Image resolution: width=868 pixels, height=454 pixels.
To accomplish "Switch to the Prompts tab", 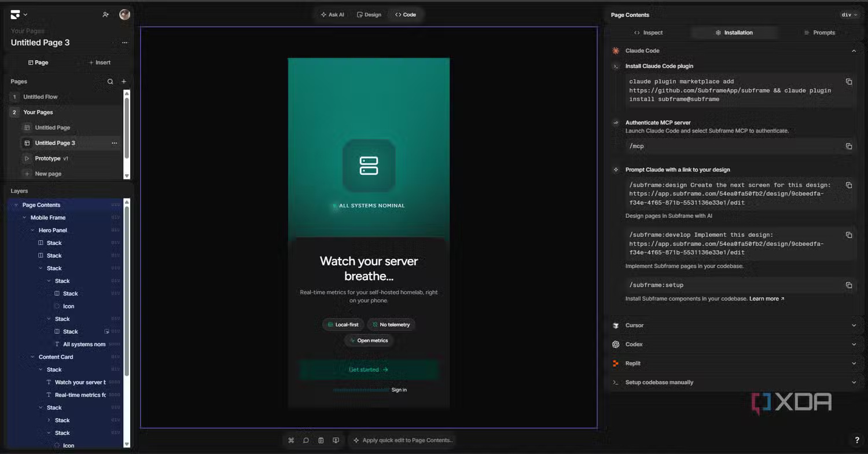I will [819, 32].
